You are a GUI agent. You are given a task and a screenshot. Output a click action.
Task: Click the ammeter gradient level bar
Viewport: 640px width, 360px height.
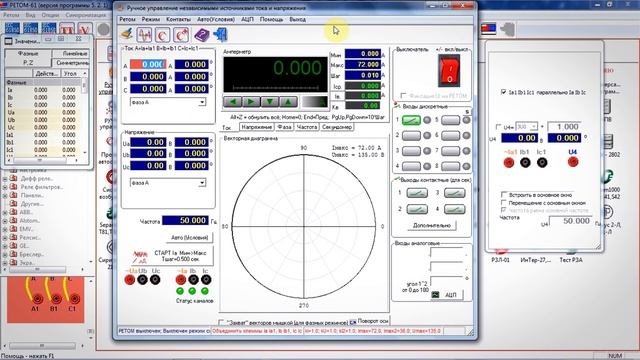click(x=315, y=102)
